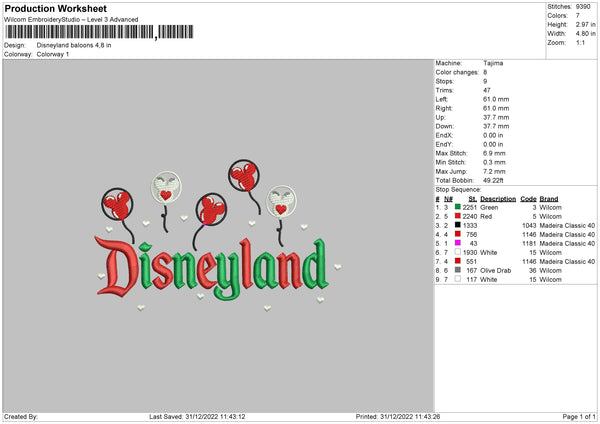
Task: Click the 'St.' column header
Action: pos(473,199)
